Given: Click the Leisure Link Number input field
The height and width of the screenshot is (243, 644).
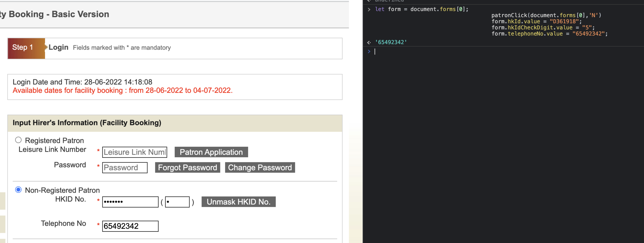Looking at the screenshot, I should coord(134,152).
